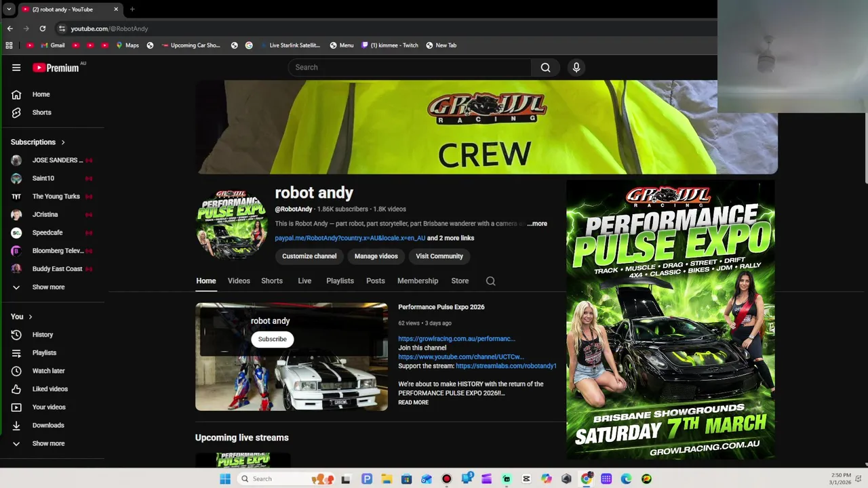Open Microsoft Store from the taskbar
Viewport: 868px width, 488px height.
[406, 479]
